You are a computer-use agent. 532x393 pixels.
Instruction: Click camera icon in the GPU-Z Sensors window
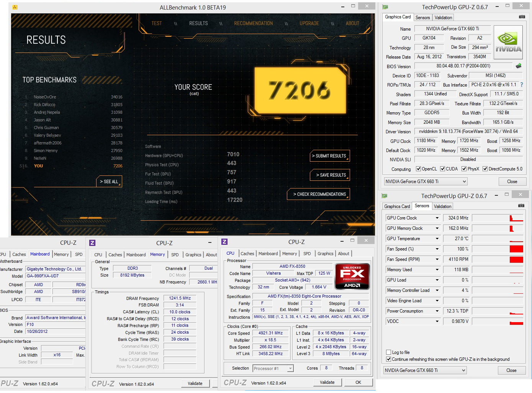(521, 206)
